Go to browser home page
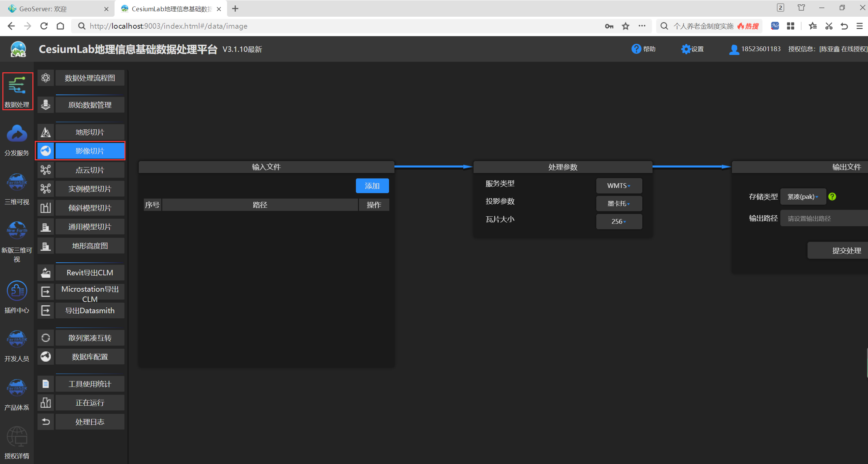Screen dimensions: 868x464 60,26
